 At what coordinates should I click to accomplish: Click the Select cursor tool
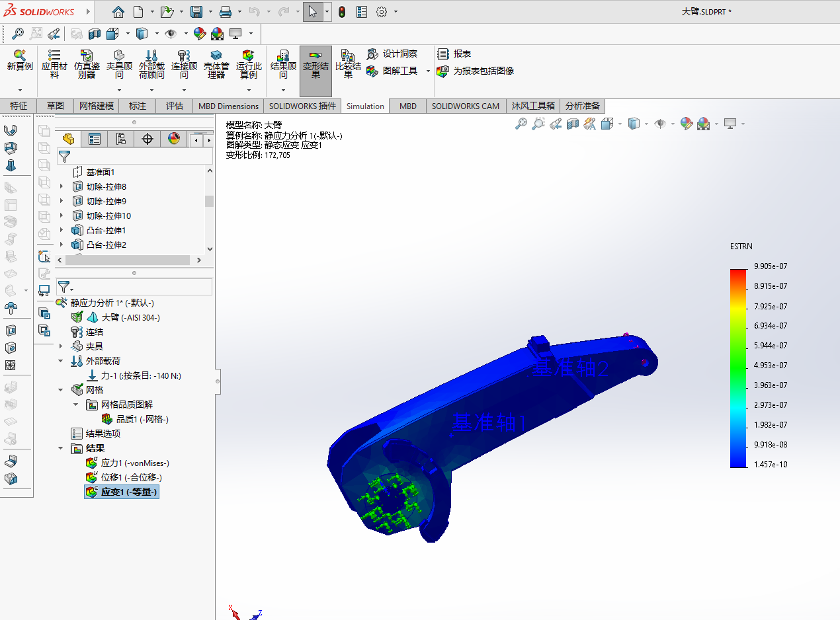point(313,12)
